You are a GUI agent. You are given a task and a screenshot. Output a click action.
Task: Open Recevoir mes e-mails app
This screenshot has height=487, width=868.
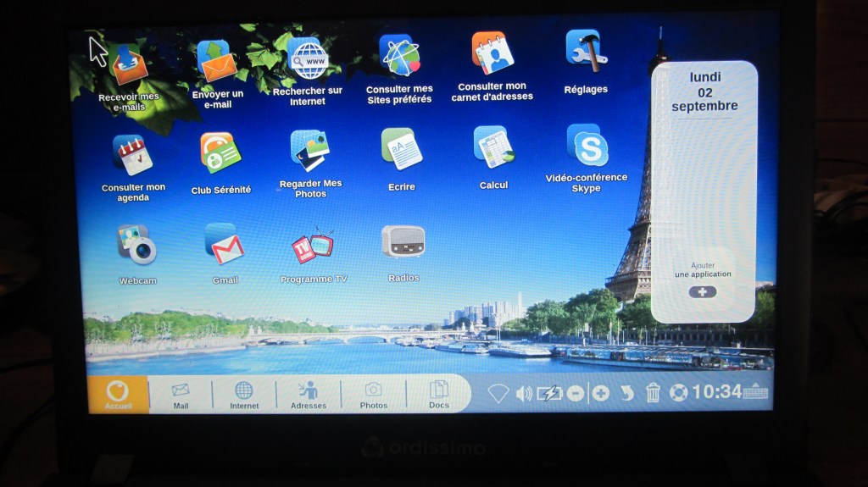[x=128, y=64]
